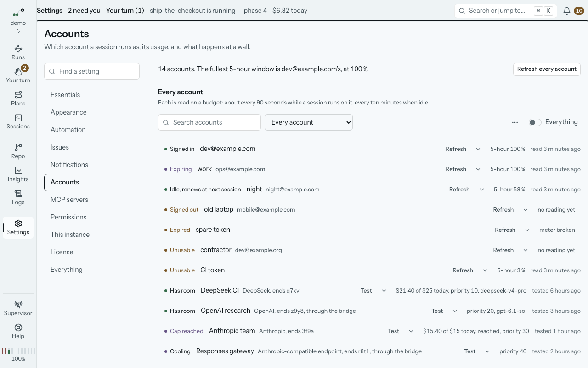This screenshot has width=588, height=368.
Task: Open the Logs scroll icon
Action: click(18, 193)
